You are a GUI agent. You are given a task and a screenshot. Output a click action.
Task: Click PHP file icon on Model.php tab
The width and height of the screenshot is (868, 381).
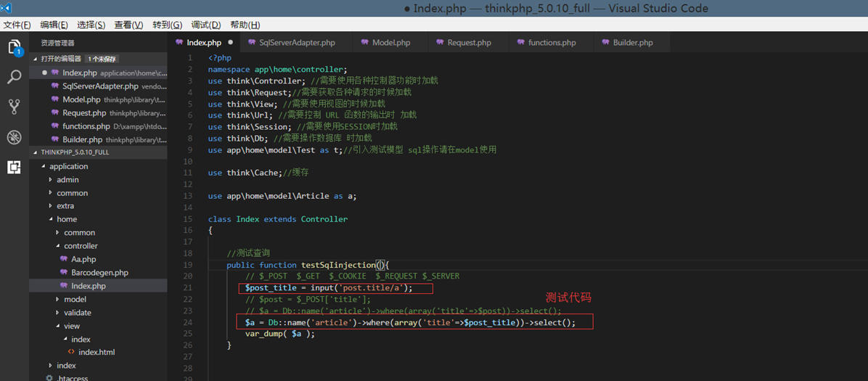364,42
